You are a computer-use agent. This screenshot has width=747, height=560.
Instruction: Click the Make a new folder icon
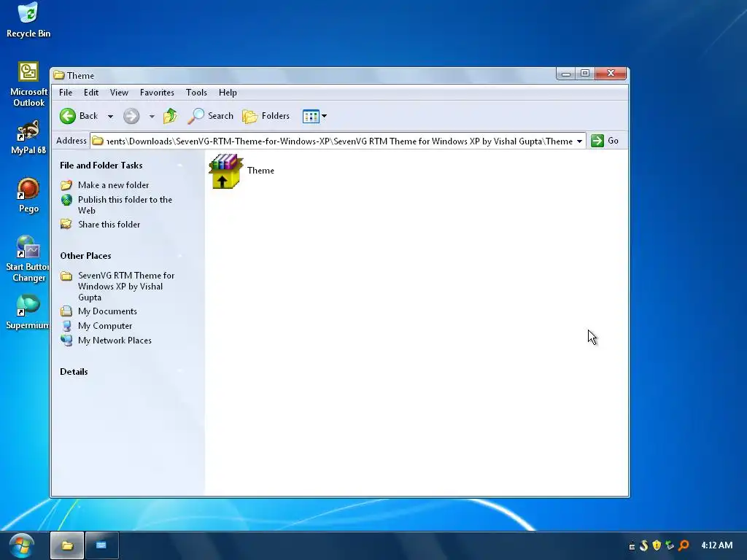click(66, 184)
